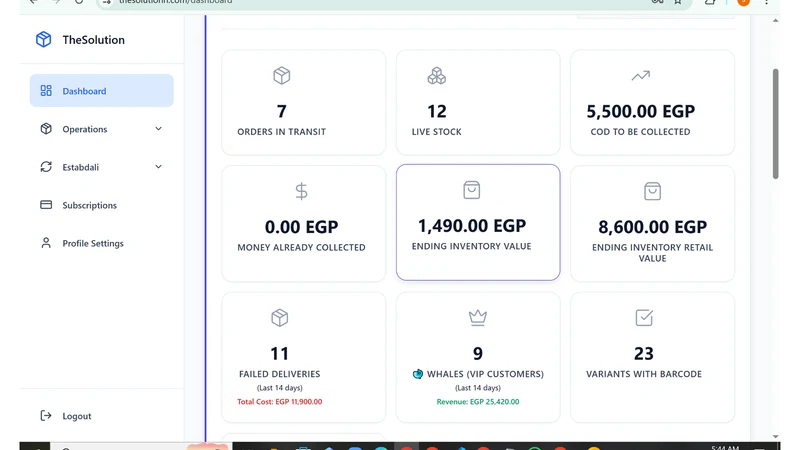The height and width of the screenshot is (450, 800).
Task: Open the Operations menu item
Action: (102, 129)
